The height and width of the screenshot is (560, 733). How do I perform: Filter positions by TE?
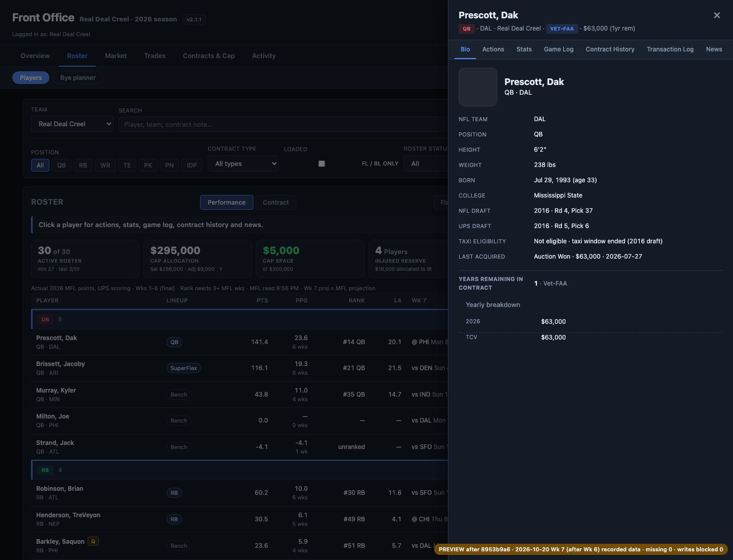point(127,165)
